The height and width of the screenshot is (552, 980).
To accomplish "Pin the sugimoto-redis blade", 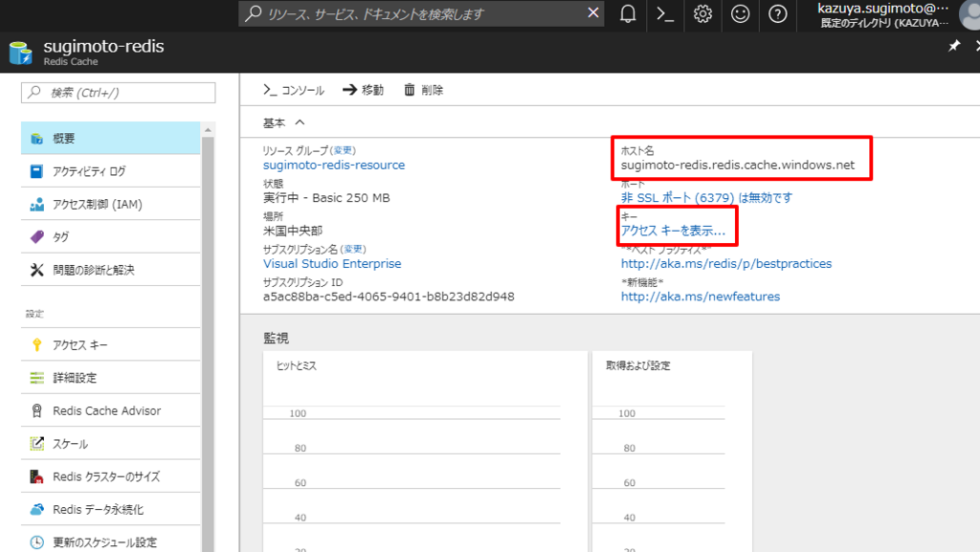I will pos(953,45).
